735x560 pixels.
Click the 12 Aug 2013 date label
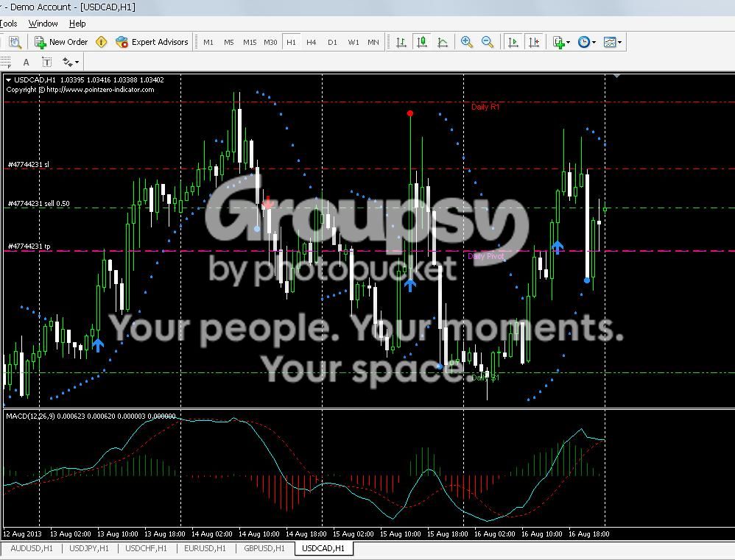click(22, 534)
